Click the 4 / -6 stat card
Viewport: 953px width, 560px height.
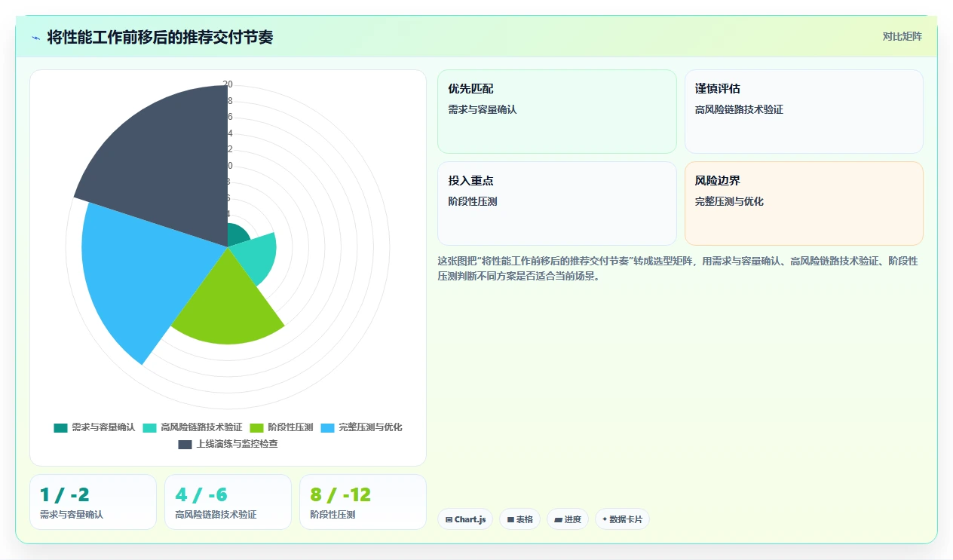tap(228, 502)
